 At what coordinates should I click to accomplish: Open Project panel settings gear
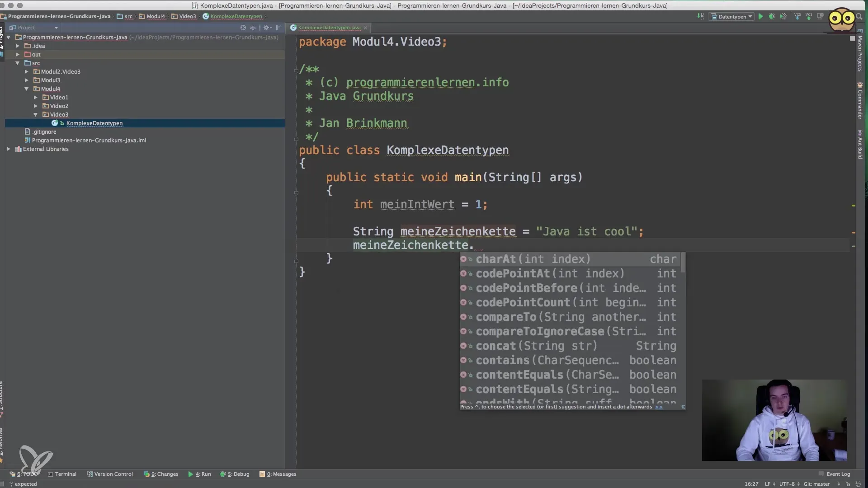[x=266, y=28]
